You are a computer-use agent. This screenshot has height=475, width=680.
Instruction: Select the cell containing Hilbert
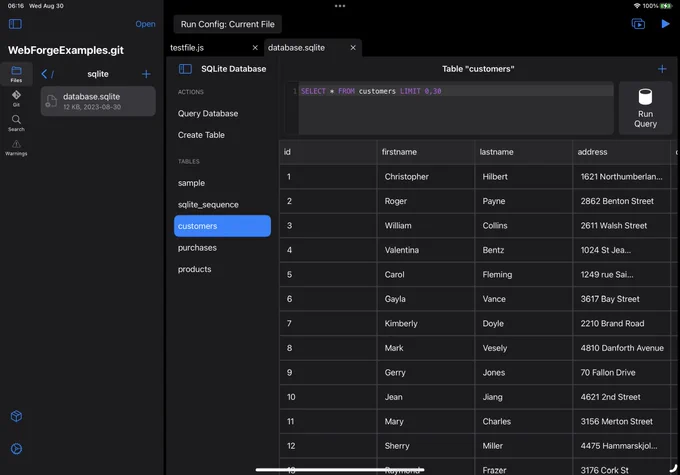[x=524, y=177]
